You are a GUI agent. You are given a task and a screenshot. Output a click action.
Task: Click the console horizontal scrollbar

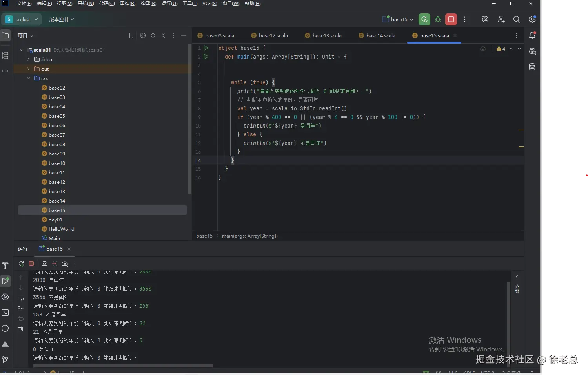click(123, 366)
